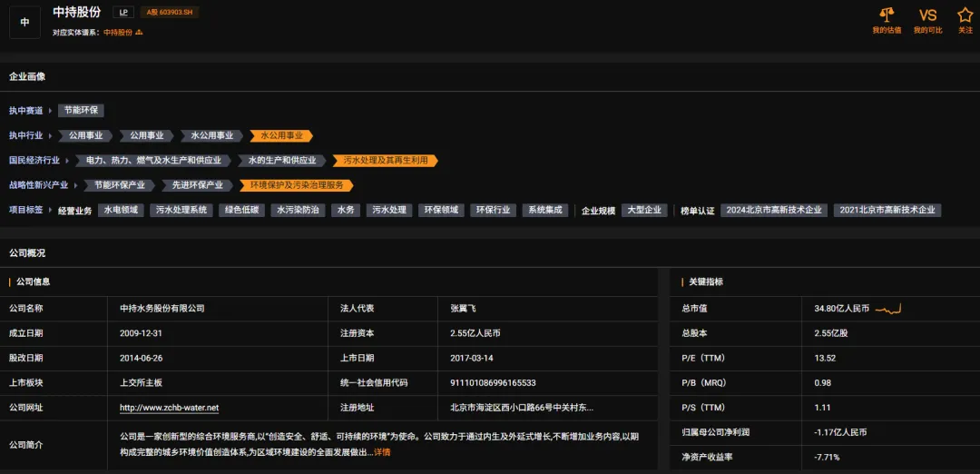Select the 先进环保产业 tag
Image resolution: width=980 pixels, height=474 pixels.
pyautogui.click(x=198, y=186)
